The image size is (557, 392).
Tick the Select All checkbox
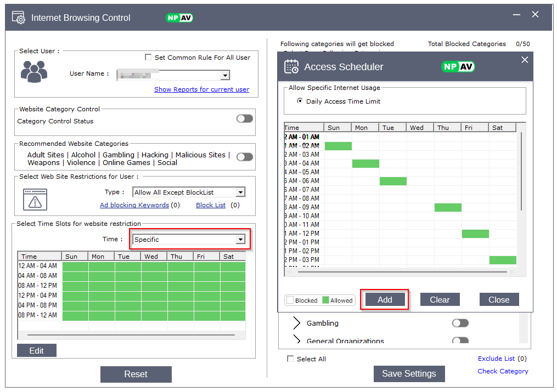pyautogui.click(x=290, y=359)
